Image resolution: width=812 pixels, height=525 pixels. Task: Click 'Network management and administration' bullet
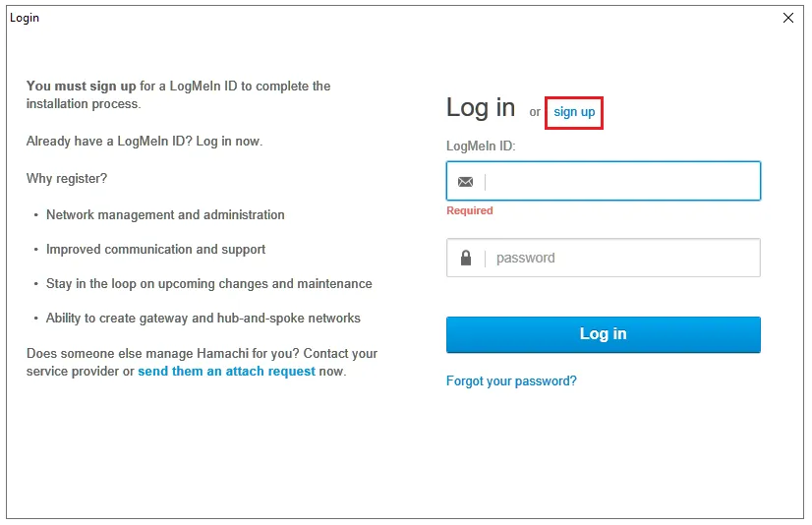tap(165, 215)
